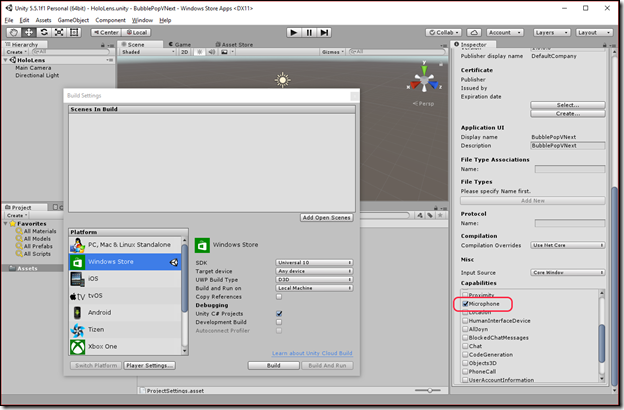
Task: Select the Xbox One platform
Action: pos(125,346)
